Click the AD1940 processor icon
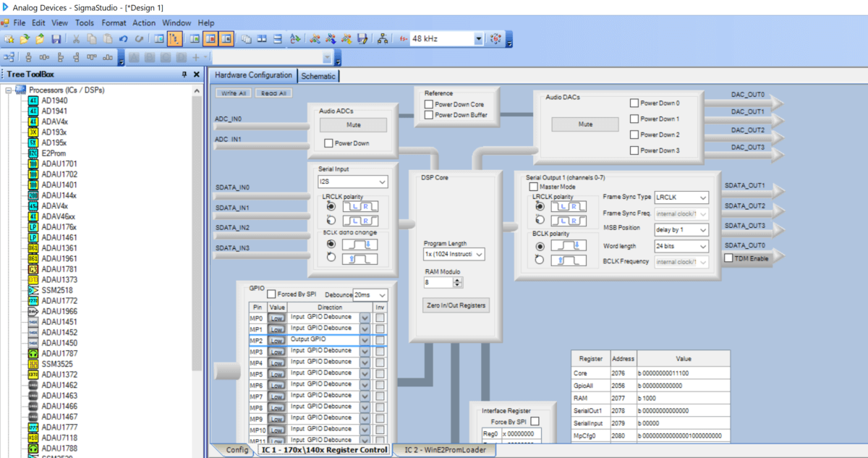 point(33,101)
